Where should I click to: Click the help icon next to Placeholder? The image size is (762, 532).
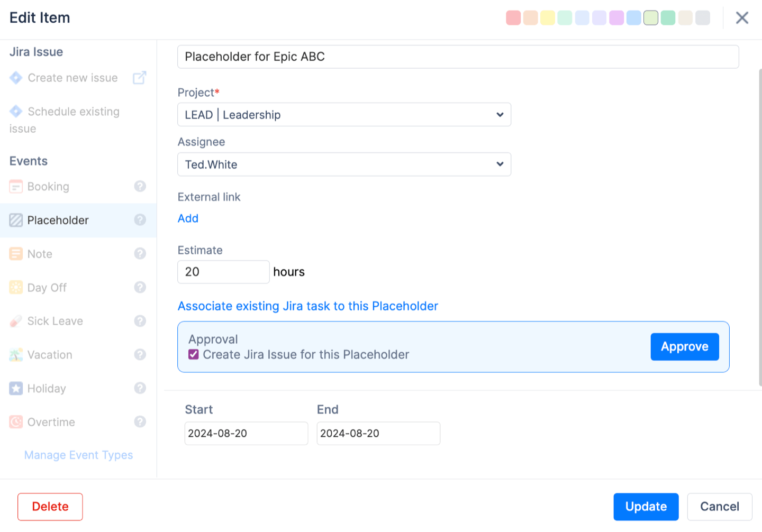point(140,220)
